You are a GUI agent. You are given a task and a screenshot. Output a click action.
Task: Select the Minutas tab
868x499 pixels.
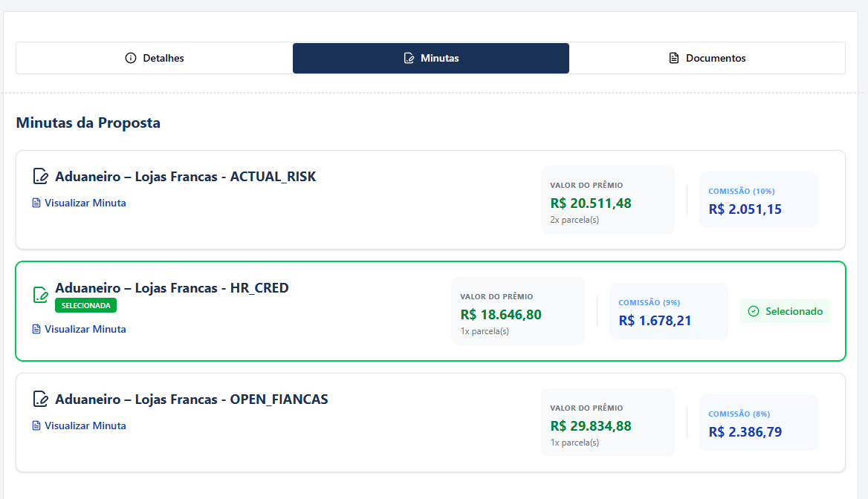(x=431, y=58)
